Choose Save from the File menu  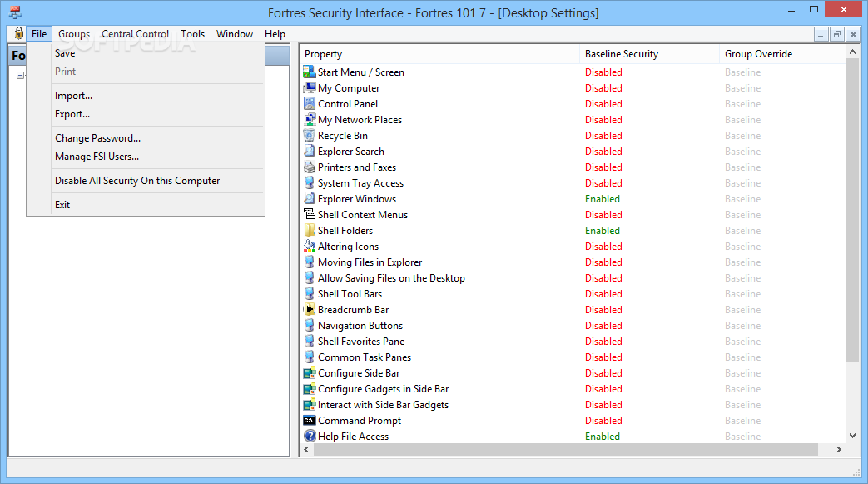(146, 53)
